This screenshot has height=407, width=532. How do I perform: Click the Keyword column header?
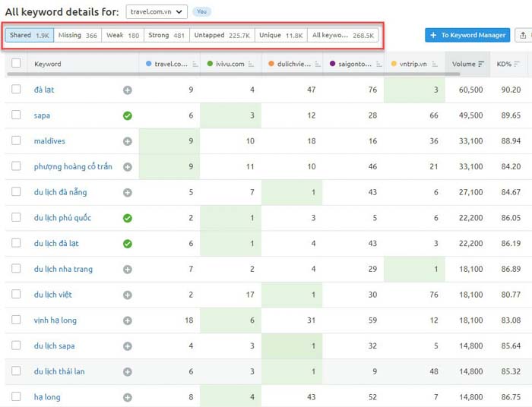(x=48, y=64)
